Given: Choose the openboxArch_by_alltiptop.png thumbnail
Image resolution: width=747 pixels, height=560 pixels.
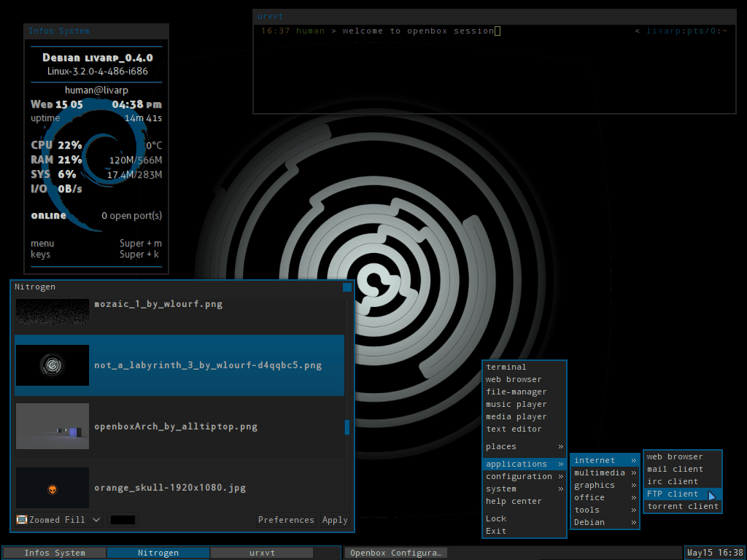Looking at the screenshot, I should tap(53, 426).
